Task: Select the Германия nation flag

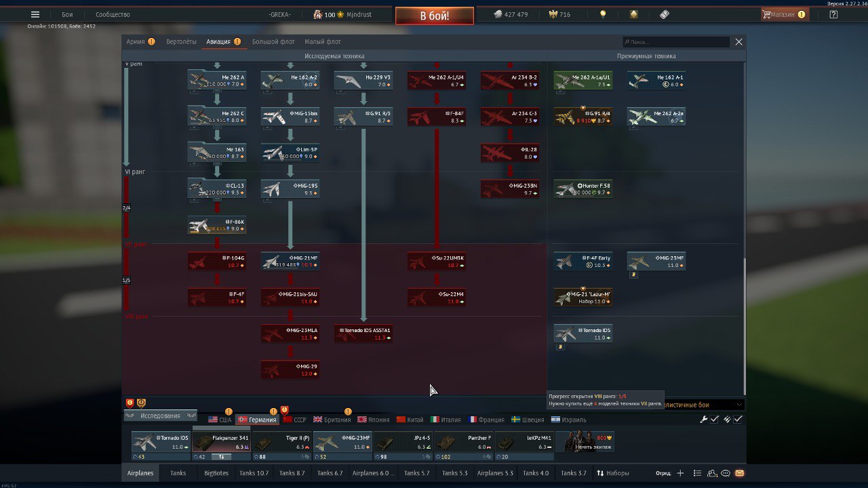Action: pyautogui.click(x=257, y=420)
